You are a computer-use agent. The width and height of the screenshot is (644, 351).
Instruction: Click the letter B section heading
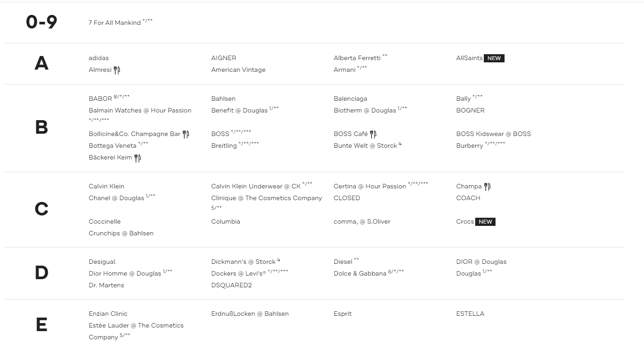[x=42, y=128]
